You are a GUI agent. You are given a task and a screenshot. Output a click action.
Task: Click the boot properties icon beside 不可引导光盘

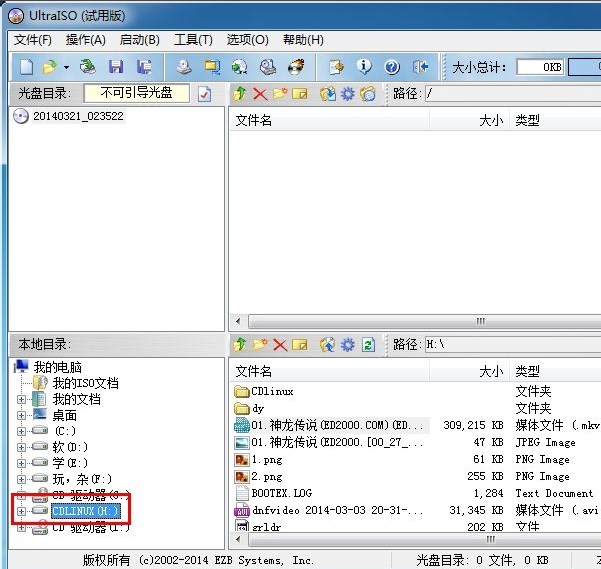click(205, 94)
